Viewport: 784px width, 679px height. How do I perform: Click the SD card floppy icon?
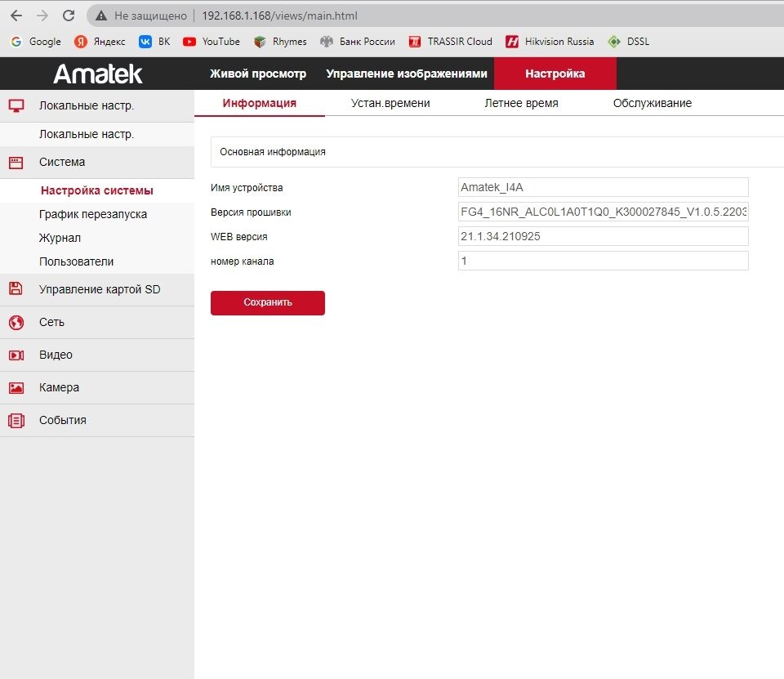pyautogui.click(x=16, y=288)
